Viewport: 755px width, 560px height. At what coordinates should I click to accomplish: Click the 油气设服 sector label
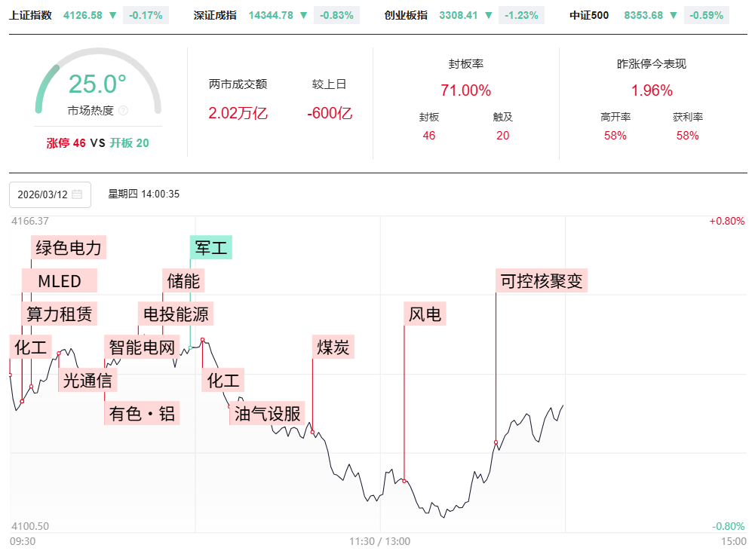pyautogui.click(x=267, y=413)
